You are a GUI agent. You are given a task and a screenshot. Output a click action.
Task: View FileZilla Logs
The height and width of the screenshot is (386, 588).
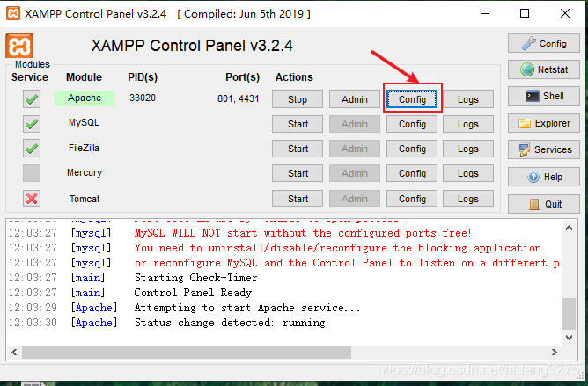(468, 149)
